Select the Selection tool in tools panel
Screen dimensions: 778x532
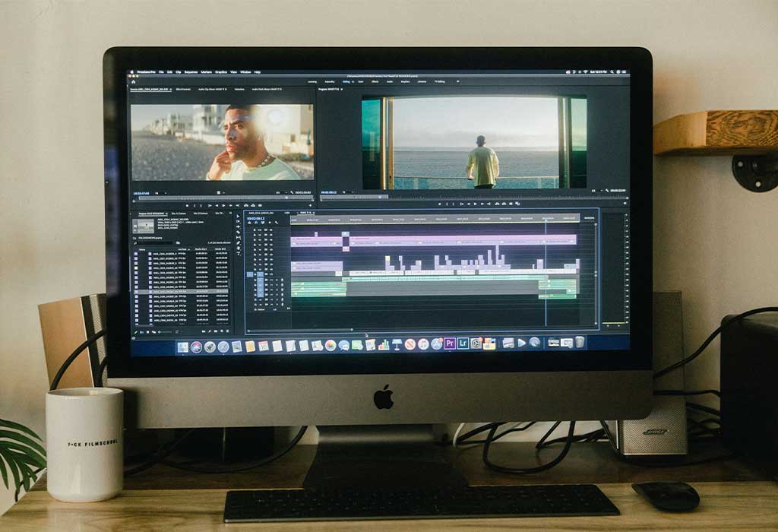(238, 217)
